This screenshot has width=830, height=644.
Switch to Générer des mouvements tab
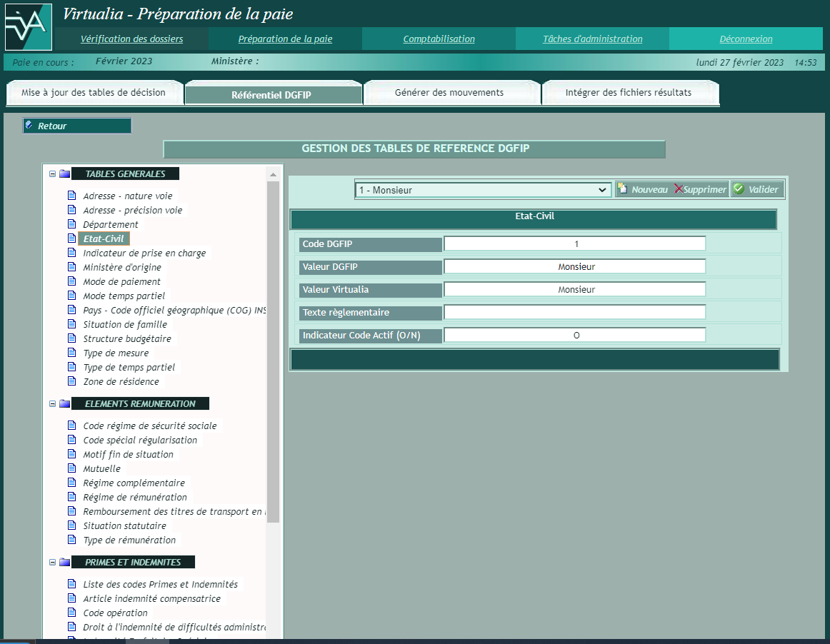point(449,93)
